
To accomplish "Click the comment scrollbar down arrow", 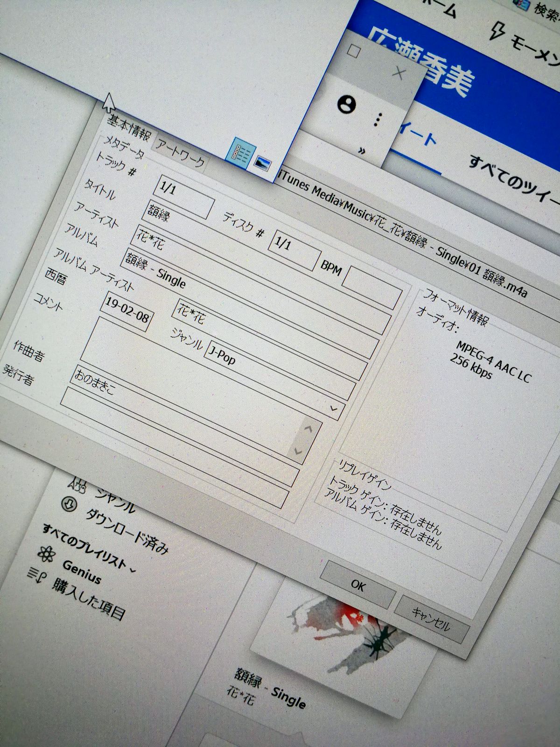I will tap(299, 451).
